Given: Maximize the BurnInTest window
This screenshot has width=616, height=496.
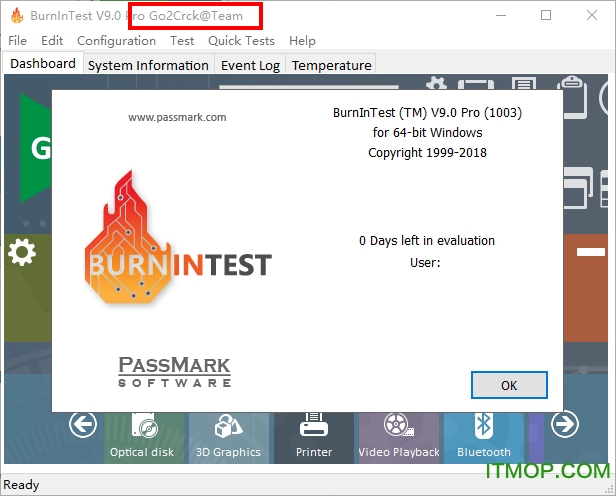Looking at the screenshot, I should [546, 15].
